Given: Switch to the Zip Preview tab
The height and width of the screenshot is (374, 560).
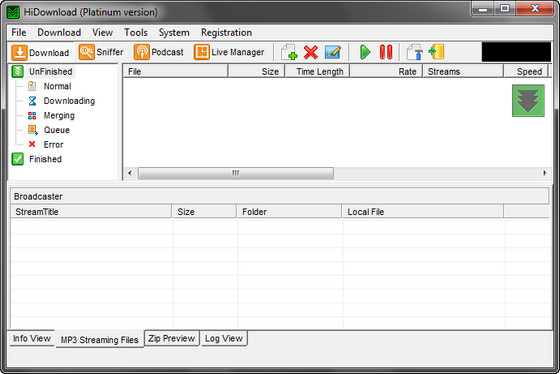Looking at the screenshot, I should [172, 338].
